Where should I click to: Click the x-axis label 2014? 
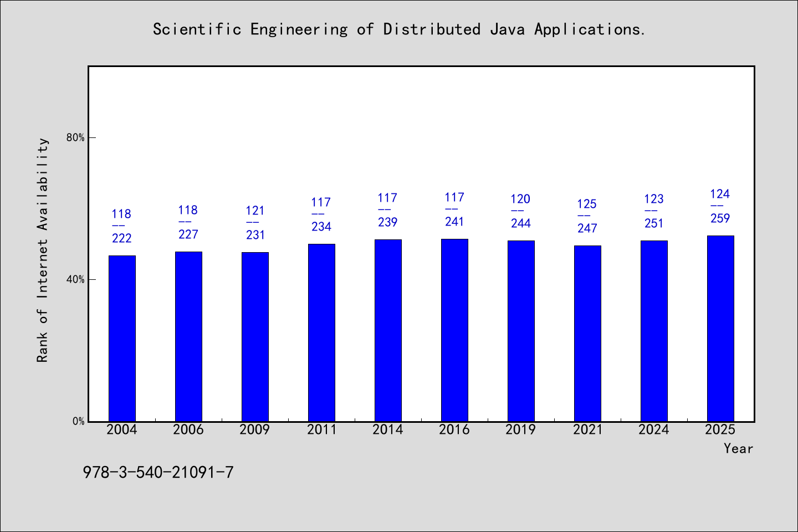click(x=388, y=429)
